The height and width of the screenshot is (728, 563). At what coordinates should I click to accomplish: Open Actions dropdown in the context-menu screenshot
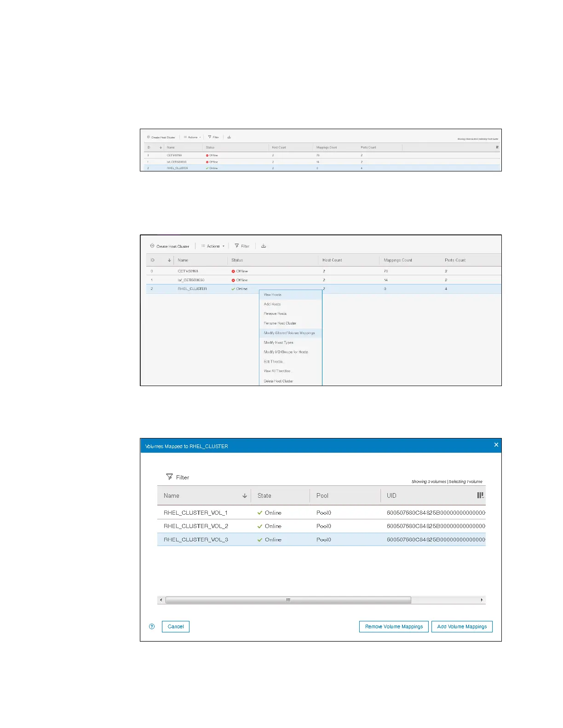pos(213,246)
